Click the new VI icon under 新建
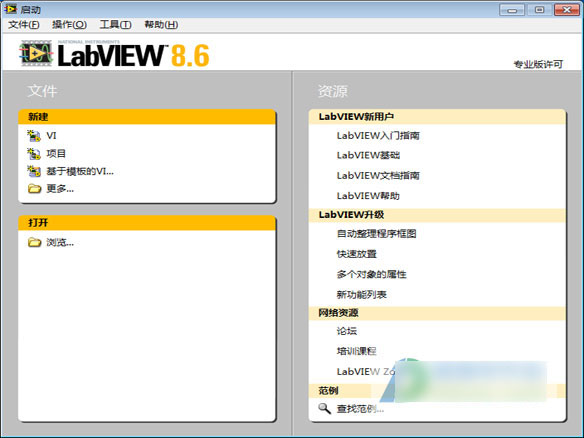Viewport: 584px width, 438px height. 34,136
